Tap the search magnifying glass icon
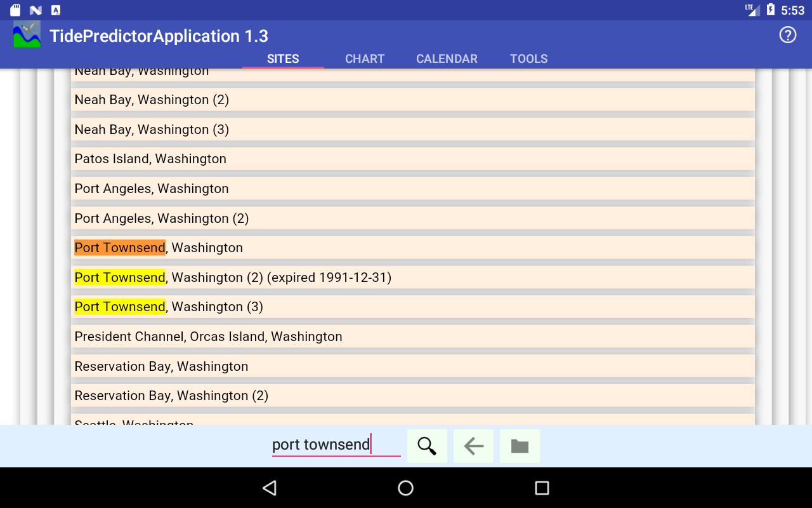This screenshot has height=508, width=812. 427,446
